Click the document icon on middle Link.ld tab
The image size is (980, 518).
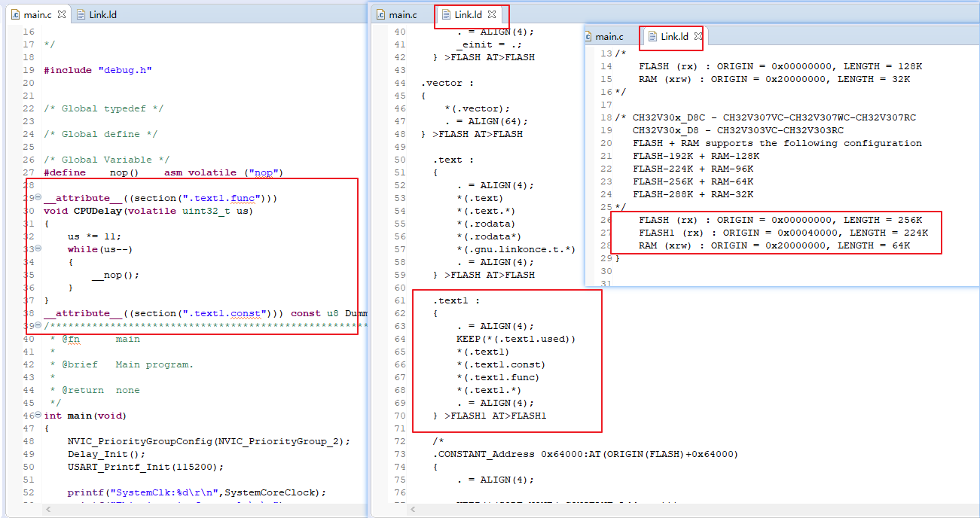pos(447,15)
